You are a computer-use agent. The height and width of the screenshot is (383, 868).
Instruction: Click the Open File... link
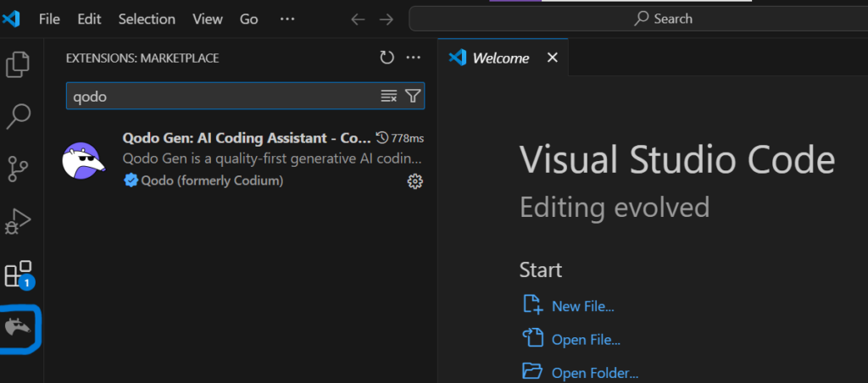click(586, 339)
